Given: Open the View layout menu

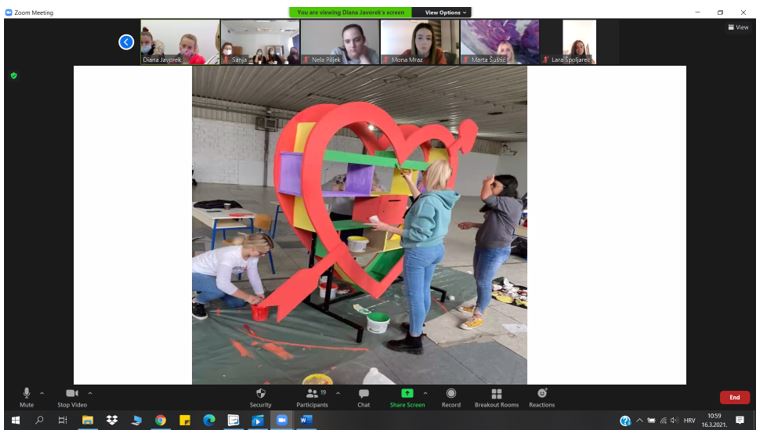Looking at the screenshot, I should click(x=738, y=27).
